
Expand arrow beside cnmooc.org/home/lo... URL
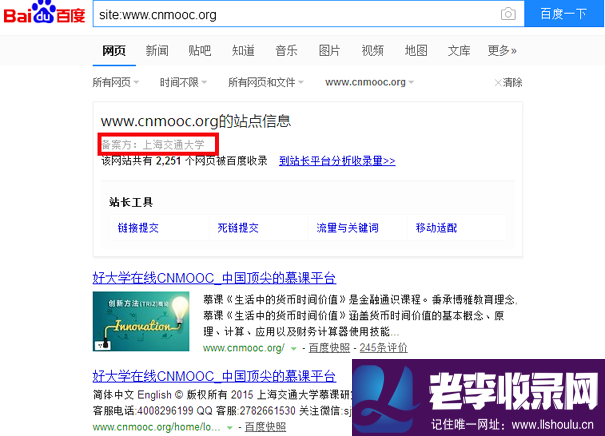(x=230, y=428)
